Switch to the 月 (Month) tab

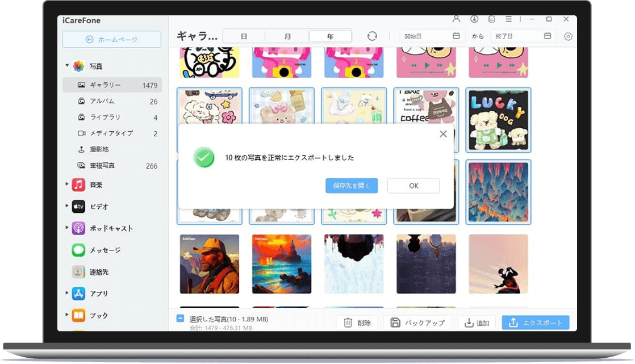[x=287, y=35]
